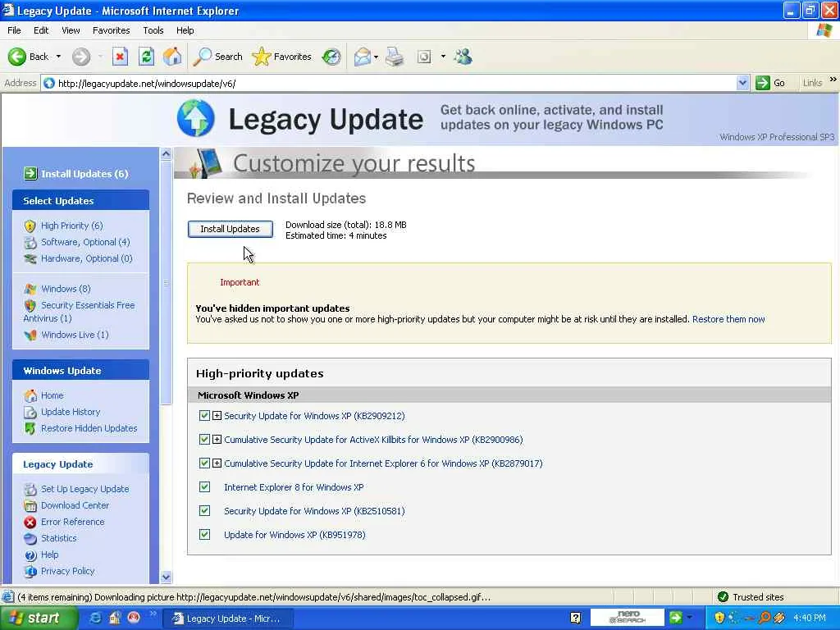Click the sidebar scrollbar thumb
The width and height of the screenshot is (840, 630).
(166, 282)
